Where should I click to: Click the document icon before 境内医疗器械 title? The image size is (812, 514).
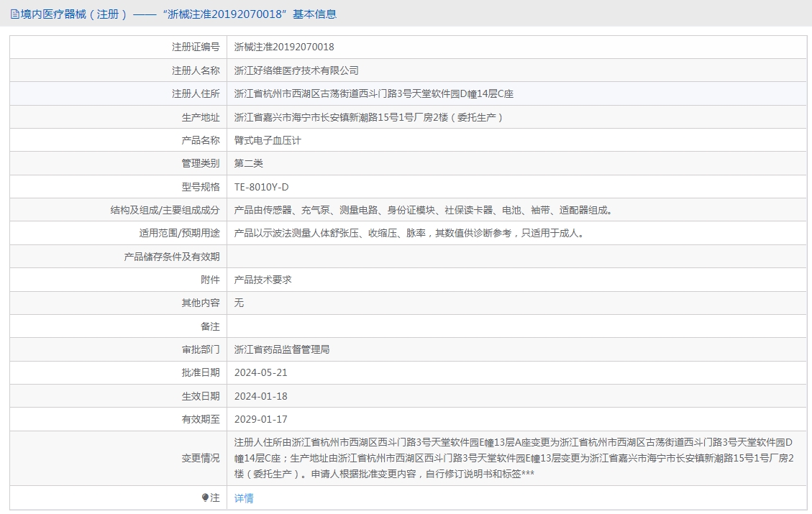tap(14, 14)
